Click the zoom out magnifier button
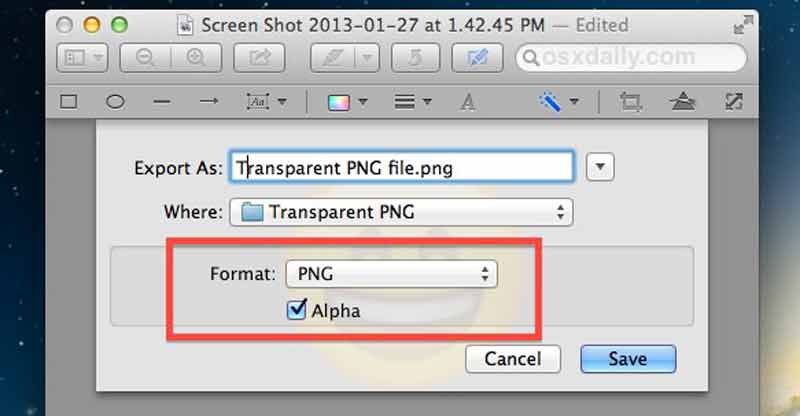800x416 pixels. 143,59
